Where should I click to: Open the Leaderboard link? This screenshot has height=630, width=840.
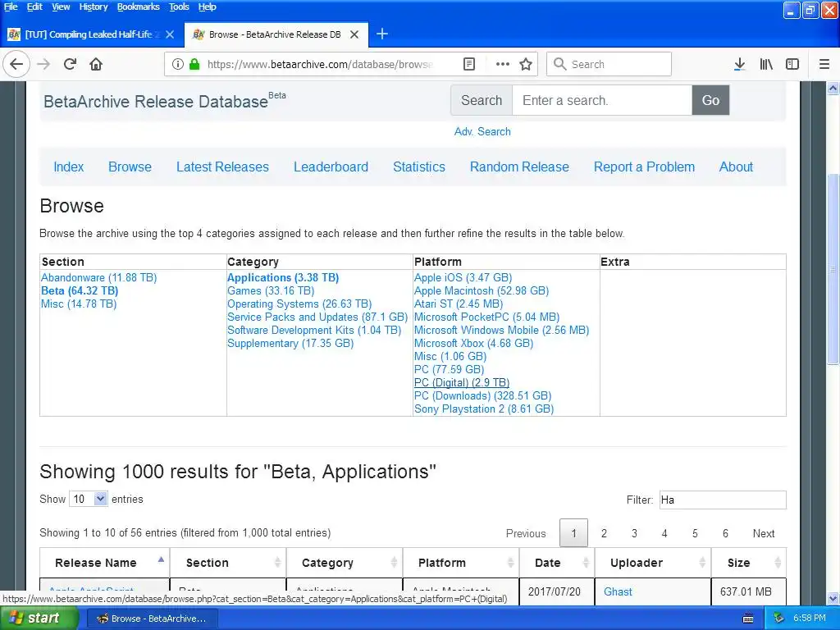pos(331,167)
